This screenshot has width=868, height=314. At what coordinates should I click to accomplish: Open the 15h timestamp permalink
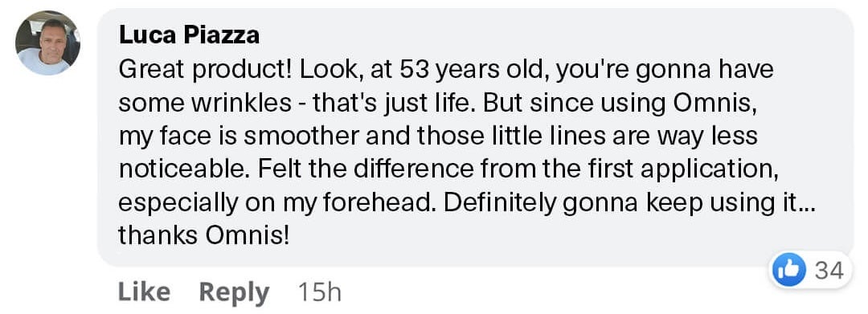coord(319,292)
